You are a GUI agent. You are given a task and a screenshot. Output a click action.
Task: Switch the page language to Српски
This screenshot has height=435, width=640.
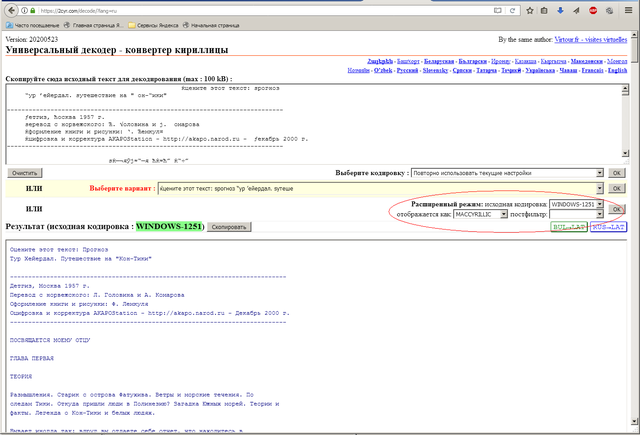coord(462,70)
